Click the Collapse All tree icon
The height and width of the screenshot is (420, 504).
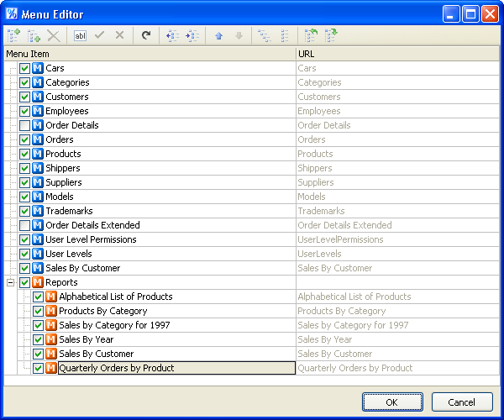click(285, 35)
